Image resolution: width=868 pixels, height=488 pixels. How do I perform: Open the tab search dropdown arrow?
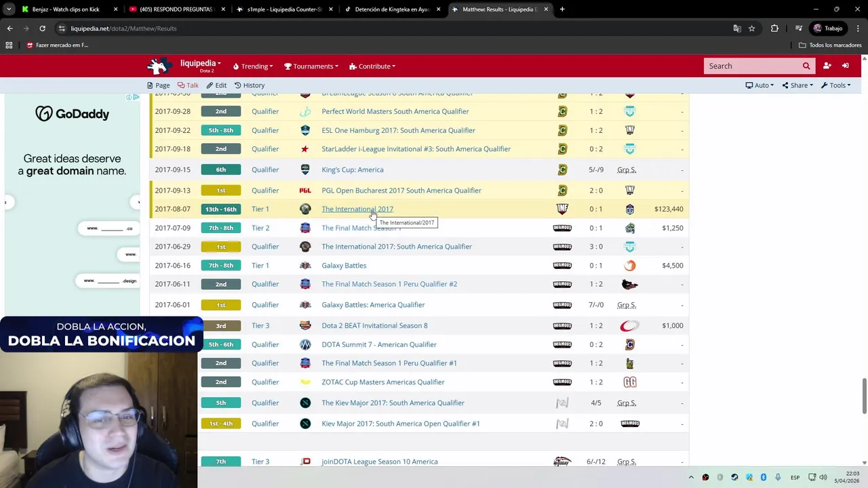click(9, 9)
